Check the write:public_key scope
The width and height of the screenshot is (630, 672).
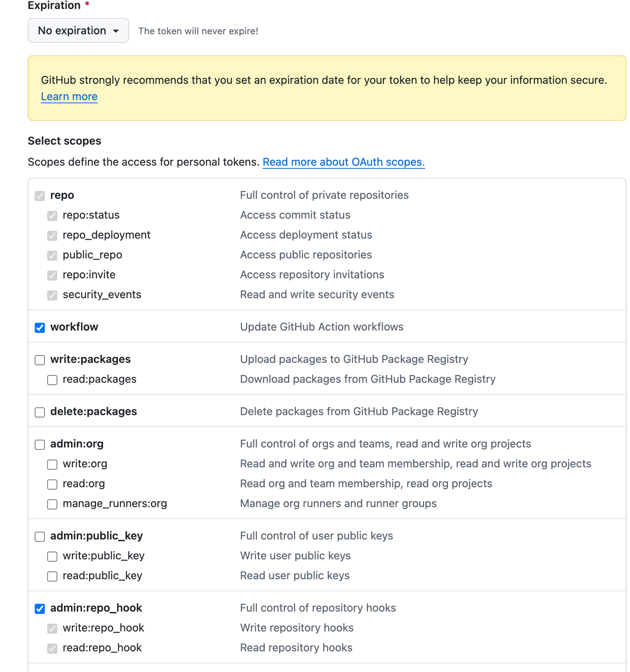(52, 556)
